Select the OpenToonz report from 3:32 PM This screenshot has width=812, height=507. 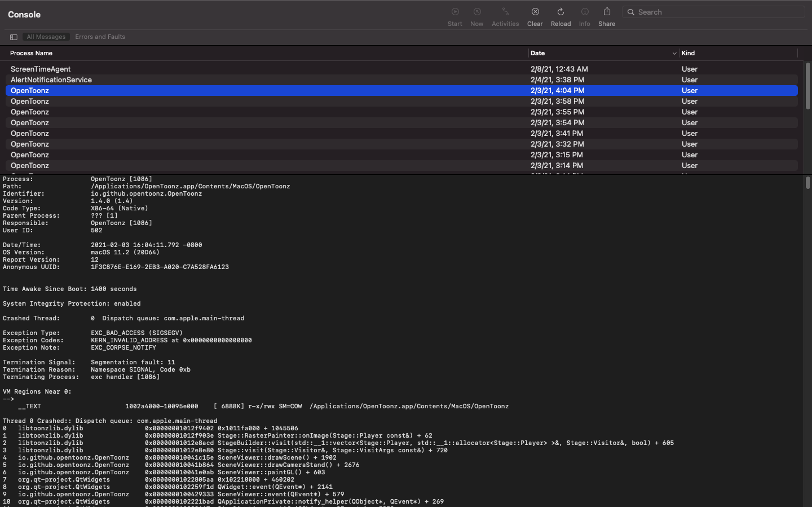click(x=401, y=144)
